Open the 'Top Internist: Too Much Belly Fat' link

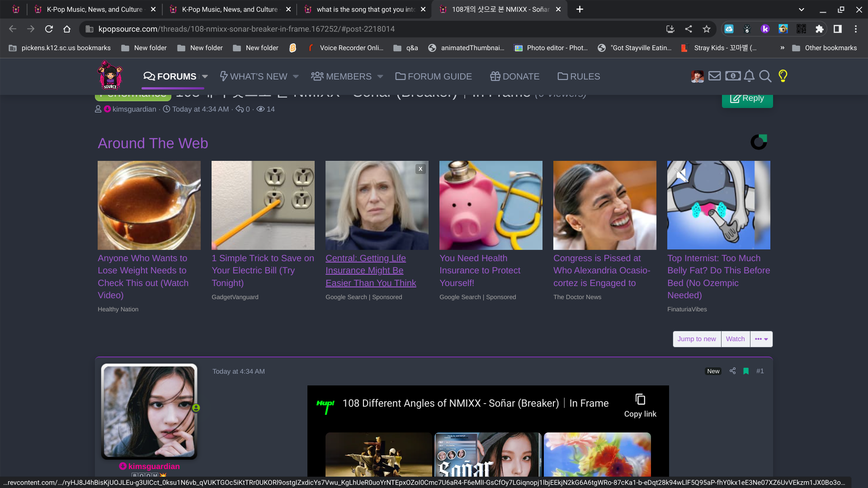[x=719, y=277]
